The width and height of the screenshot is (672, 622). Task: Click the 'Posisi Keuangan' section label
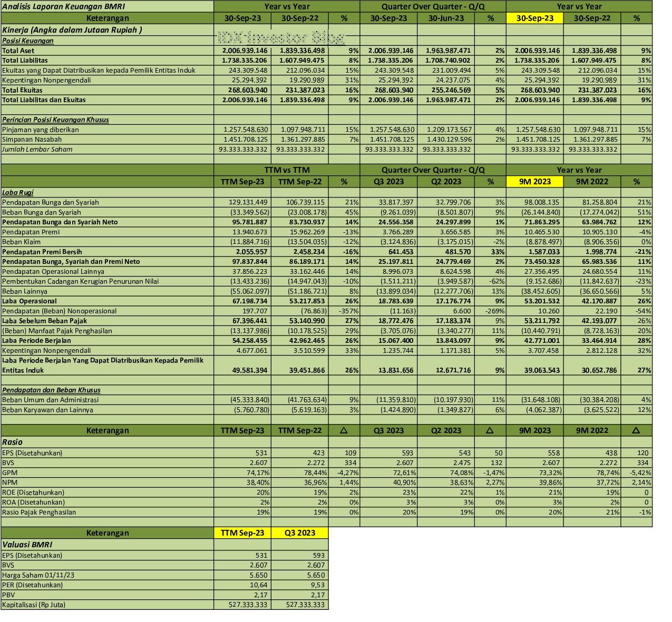(x=28, y=41)
